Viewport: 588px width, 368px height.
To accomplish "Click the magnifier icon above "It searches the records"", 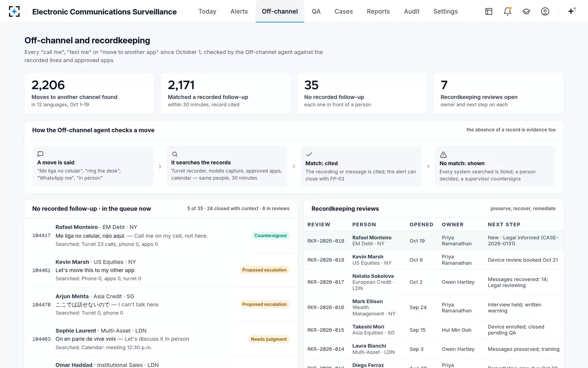I will point(175,154).
